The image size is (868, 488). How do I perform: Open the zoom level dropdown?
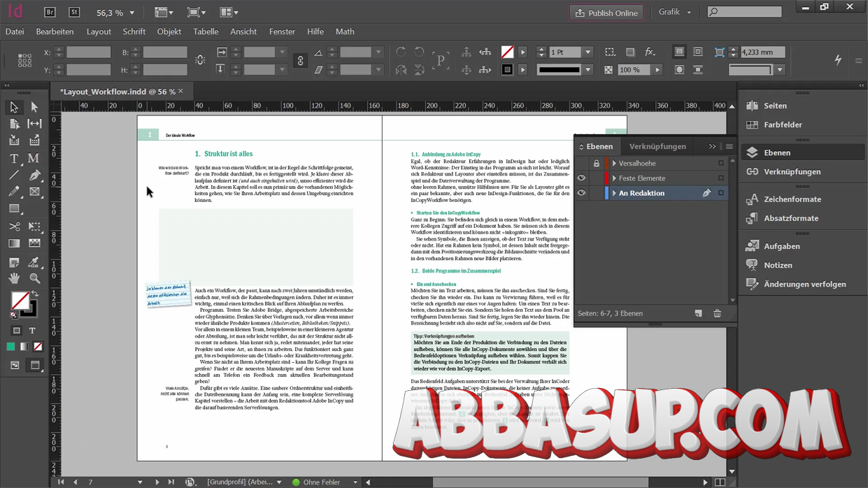tap(131, 13)
